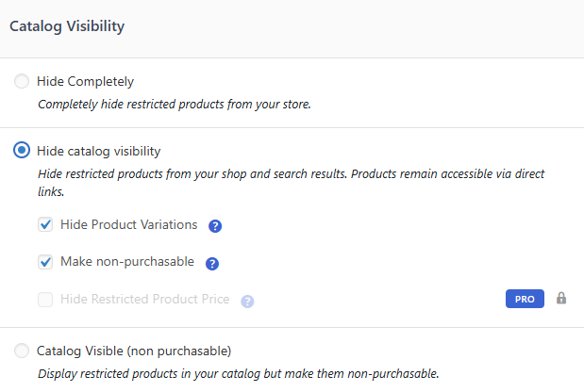Click the "Catalog Visible (non purchasable)" label text
Screen dimensions: 584x392
133,351
